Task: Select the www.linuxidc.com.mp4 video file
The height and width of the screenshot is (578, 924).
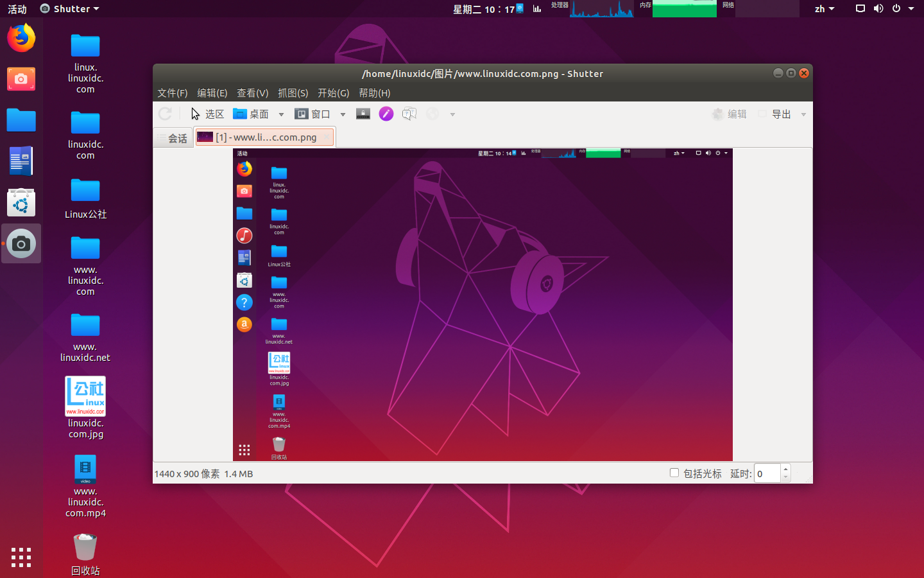Action: pos(85,486)
